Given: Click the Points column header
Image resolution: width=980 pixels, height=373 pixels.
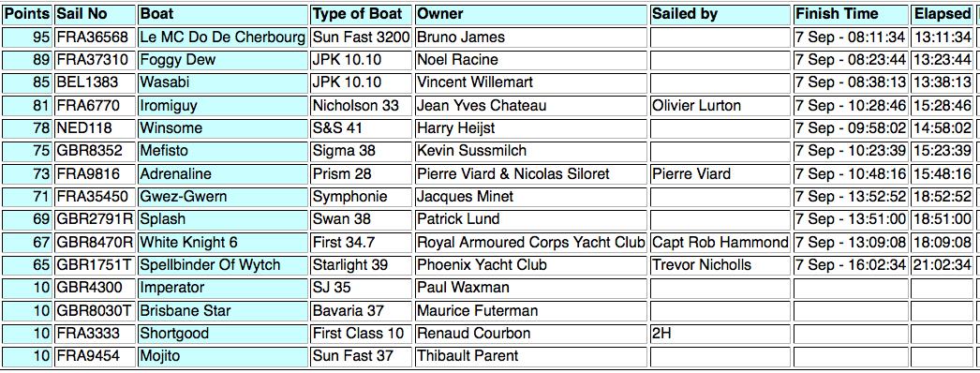Looking at the screenshot, I should (27, 14).
